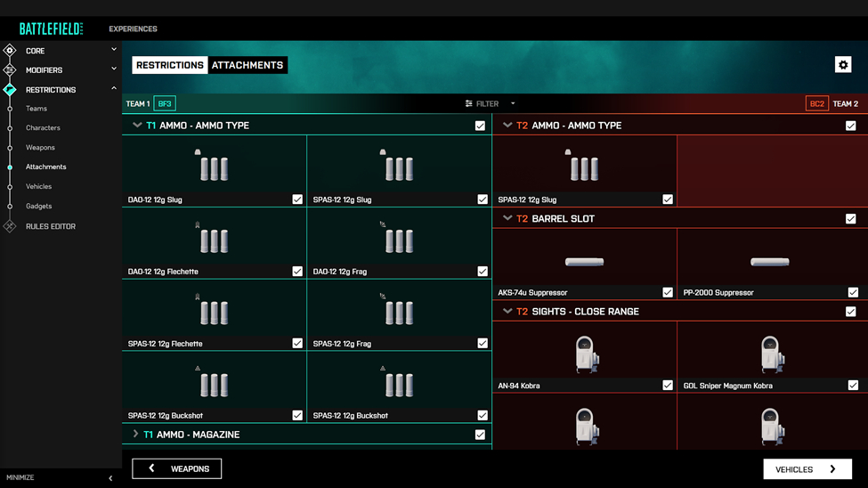Select the AKS-74u Suppressor attachment image
Screen dimensions: 868x488
point(584,262)
